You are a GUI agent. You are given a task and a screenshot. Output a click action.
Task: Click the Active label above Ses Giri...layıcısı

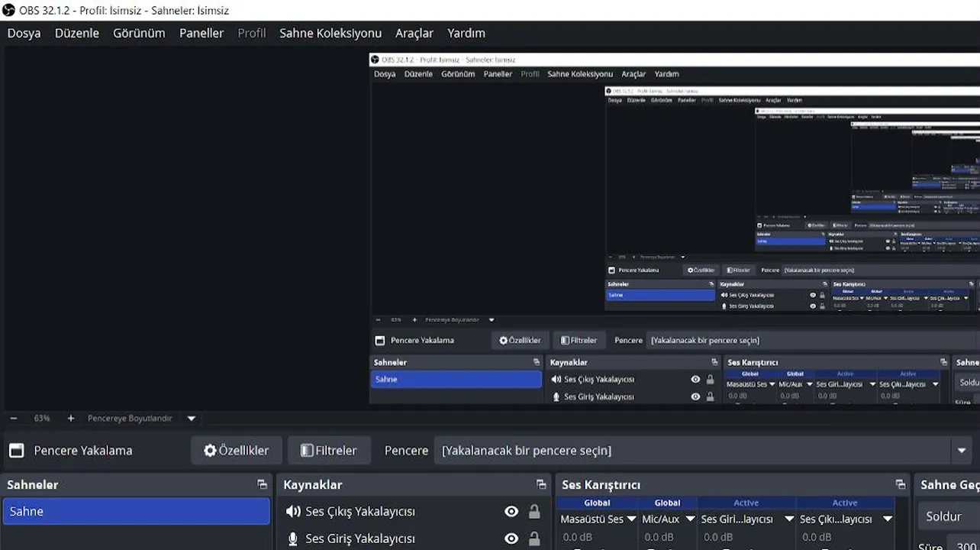tap(746, 503)
